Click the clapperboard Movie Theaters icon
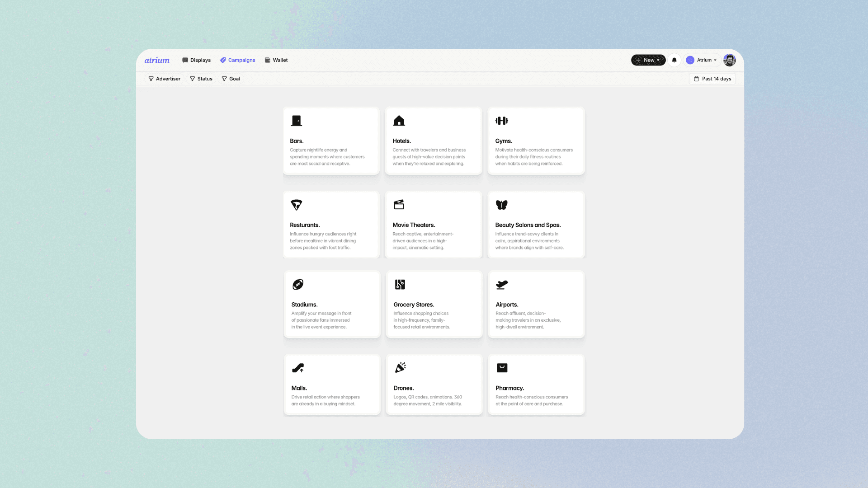Image resolution: width=868 pixels, height=488 pixels. coord(399,205)
